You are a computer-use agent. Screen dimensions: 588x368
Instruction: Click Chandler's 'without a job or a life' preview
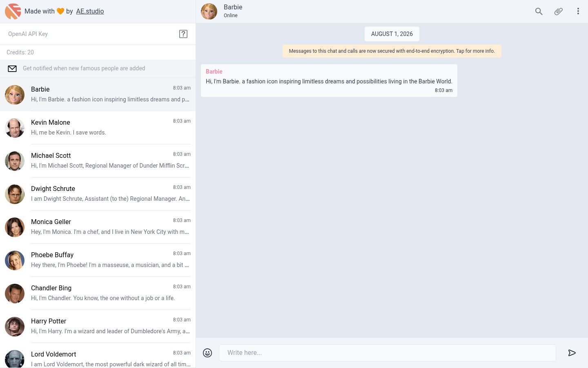coord(103,298)
